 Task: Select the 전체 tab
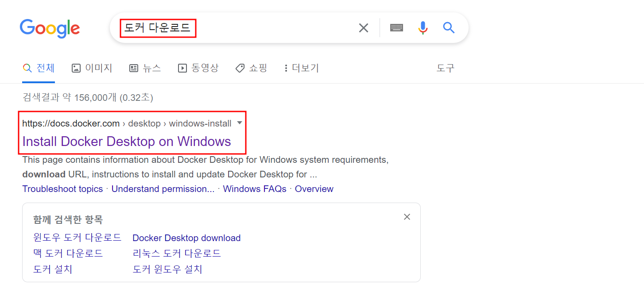click(39, 68)
